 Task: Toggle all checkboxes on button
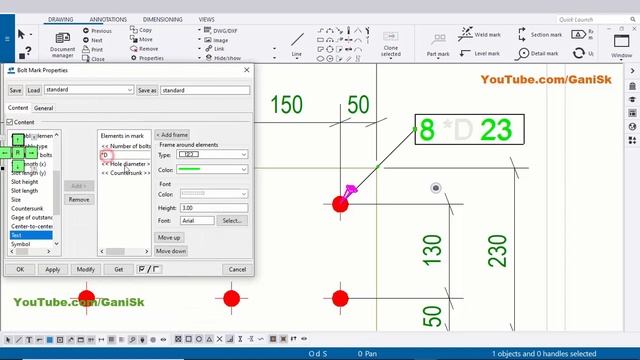click(142, 269)
